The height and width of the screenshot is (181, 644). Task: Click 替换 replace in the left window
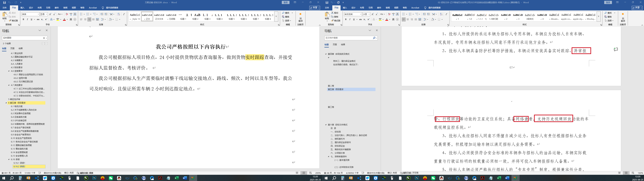pyautogui.click(x=286, y=17)
